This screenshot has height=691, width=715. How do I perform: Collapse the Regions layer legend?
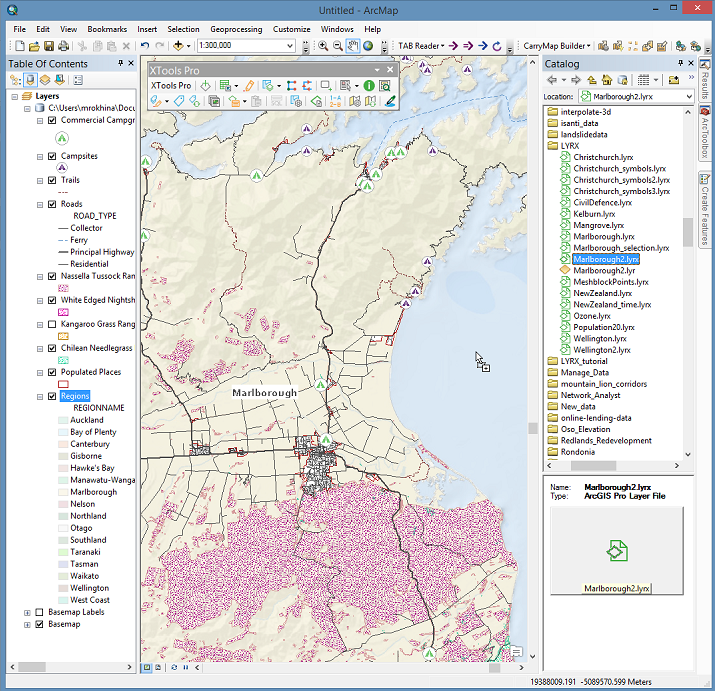click(x=40, y=397)
